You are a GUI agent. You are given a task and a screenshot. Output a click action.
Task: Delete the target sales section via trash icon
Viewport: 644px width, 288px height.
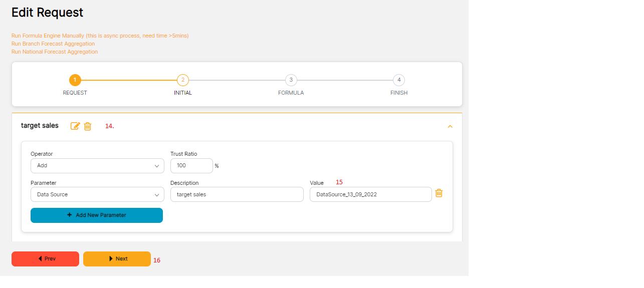coord(88,126)
